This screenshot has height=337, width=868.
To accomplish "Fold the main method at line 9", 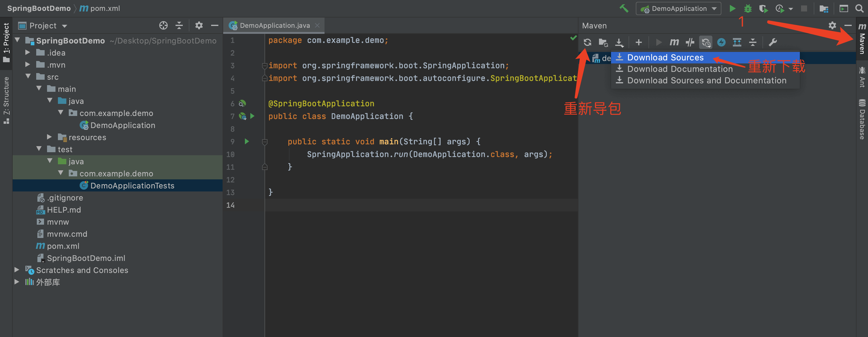I will click(265, 142).
